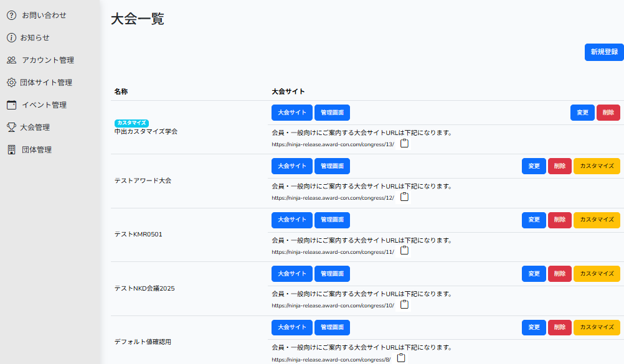Delete テストNKD会議2025 with 削除 button
Image resolution: width=624 pixels, height=364 pixels.
tap(559, 274)
